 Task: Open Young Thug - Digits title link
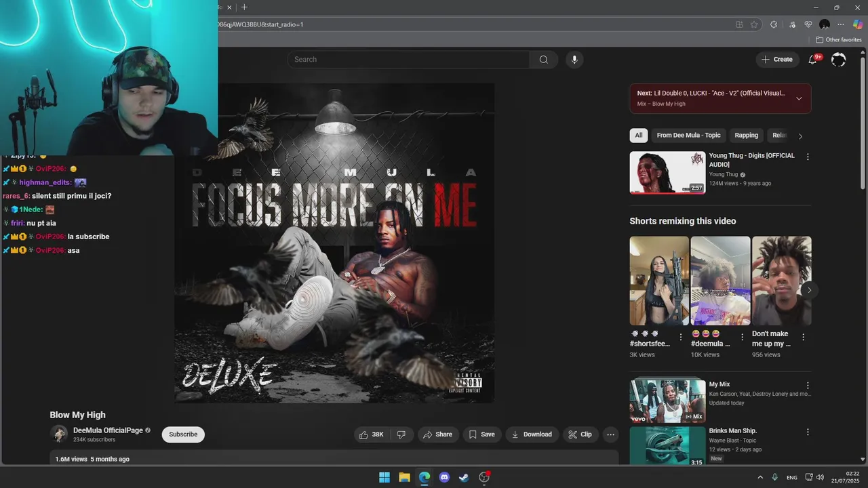[x=751, y=160]
